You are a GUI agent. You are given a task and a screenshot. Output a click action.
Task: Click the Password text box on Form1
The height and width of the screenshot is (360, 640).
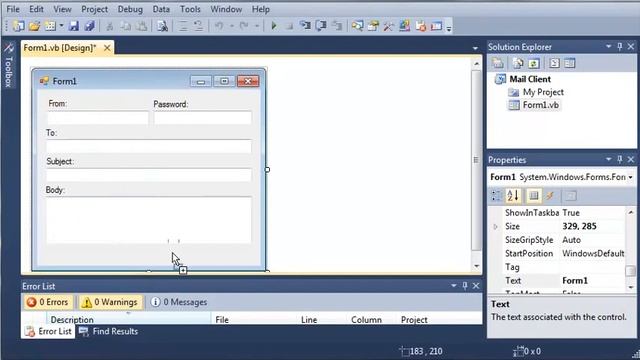tap(202, 118)
